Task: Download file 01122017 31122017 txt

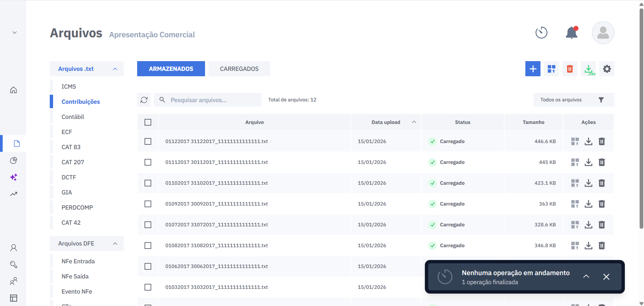Action: [x=588, y=141]
